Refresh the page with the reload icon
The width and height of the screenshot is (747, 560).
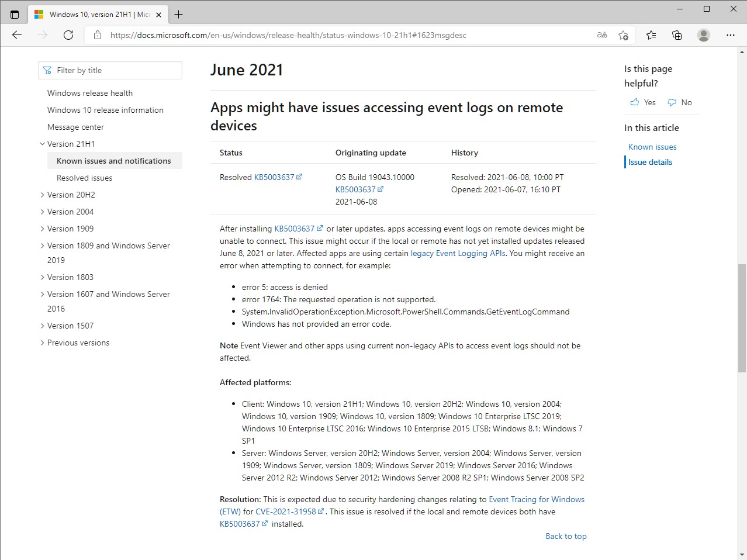pyautogui.click(x=68, y=35)
